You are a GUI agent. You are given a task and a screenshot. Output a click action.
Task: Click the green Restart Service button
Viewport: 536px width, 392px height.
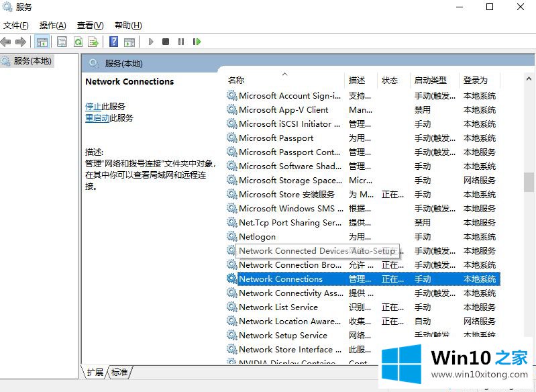(x=197, y=42)
